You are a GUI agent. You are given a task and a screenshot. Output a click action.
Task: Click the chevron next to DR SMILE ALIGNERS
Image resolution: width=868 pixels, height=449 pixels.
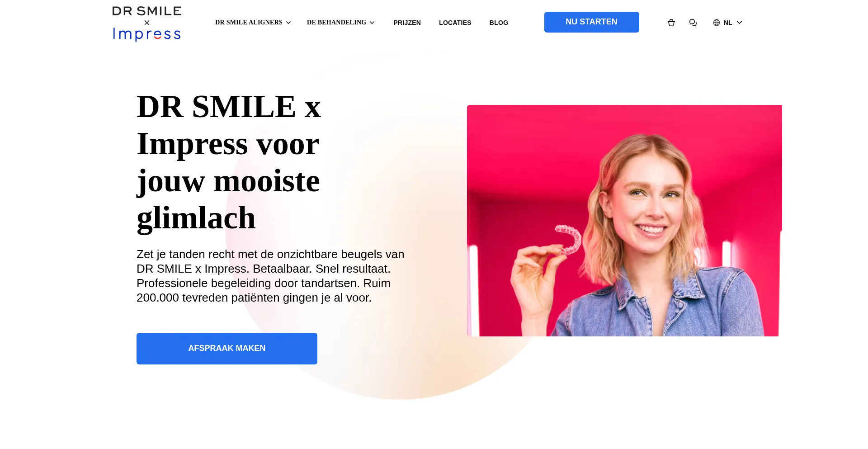coord(288,23)
